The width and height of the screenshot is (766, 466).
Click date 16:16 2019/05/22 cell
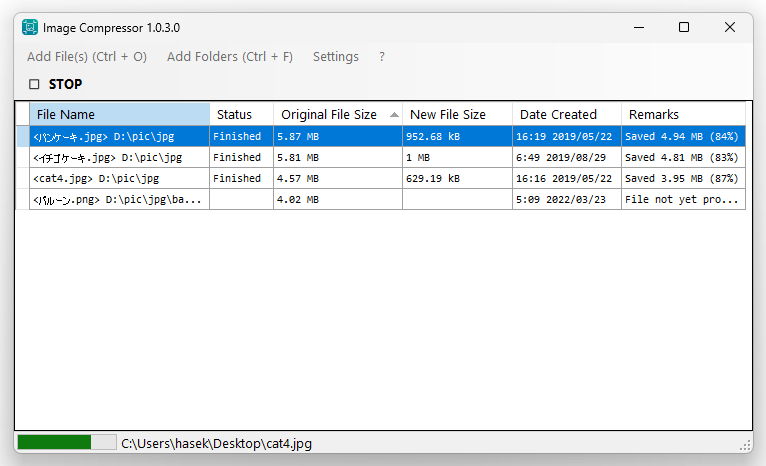(567, 178)
